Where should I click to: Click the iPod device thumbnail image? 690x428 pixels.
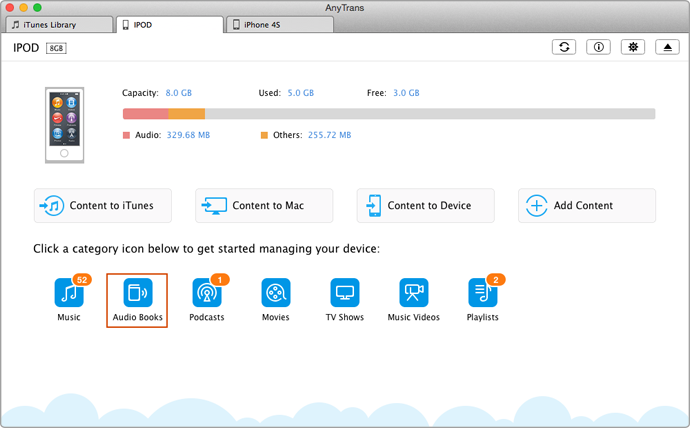coord(64,125)
